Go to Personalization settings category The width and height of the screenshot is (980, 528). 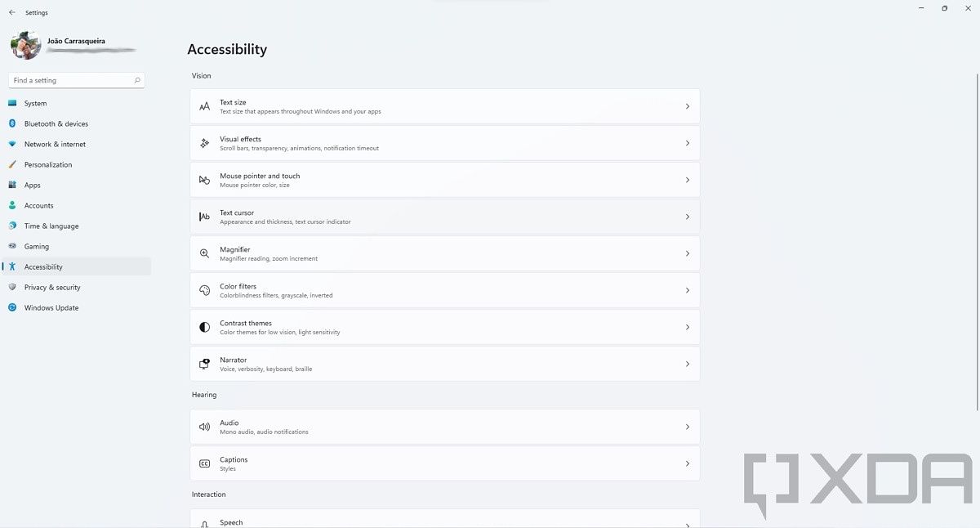click(x=48, y=165)
